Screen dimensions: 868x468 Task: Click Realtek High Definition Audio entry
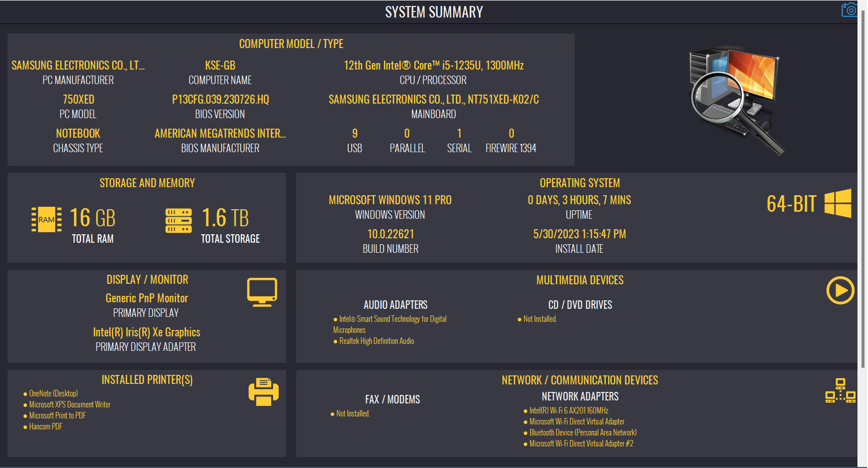tap(374, 341)
